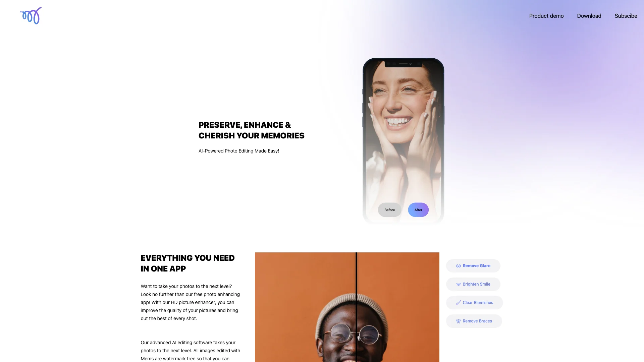
Task: Click the Brighten Smile icon
Action: coord(458,284)
